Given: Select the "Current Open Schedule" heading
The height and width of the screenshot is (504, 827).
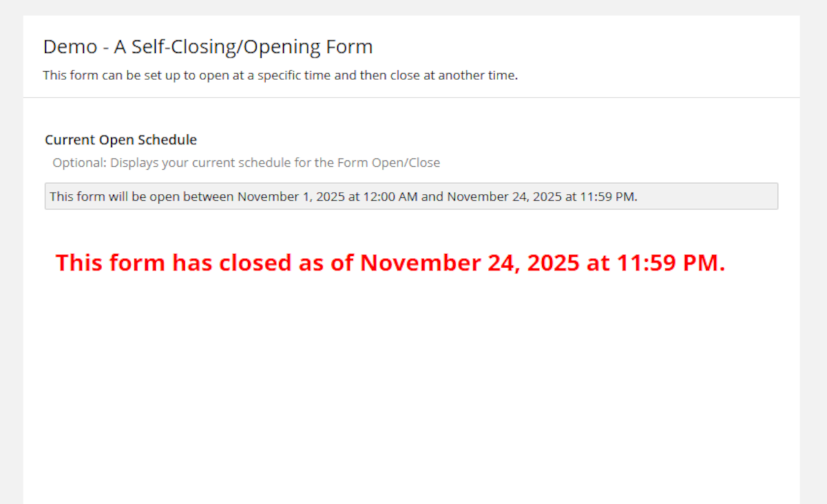Looking at the screenshot, I should pos(121,140).
